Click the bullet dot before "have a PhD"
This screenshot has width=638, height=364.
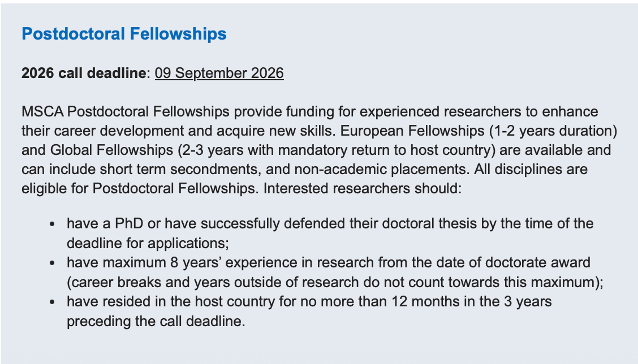click(52, 224)
